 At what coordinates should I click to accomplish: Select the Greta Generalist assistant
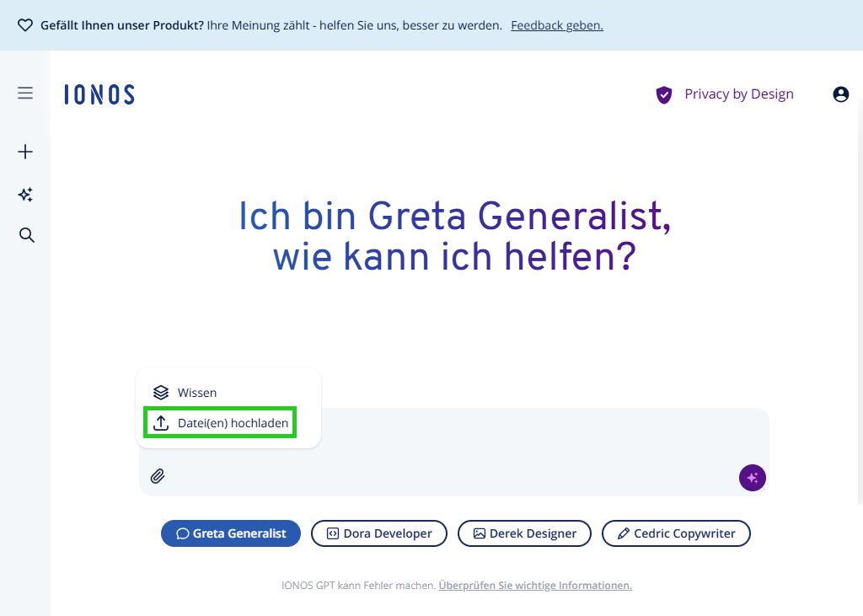click(x=231, y=533)
